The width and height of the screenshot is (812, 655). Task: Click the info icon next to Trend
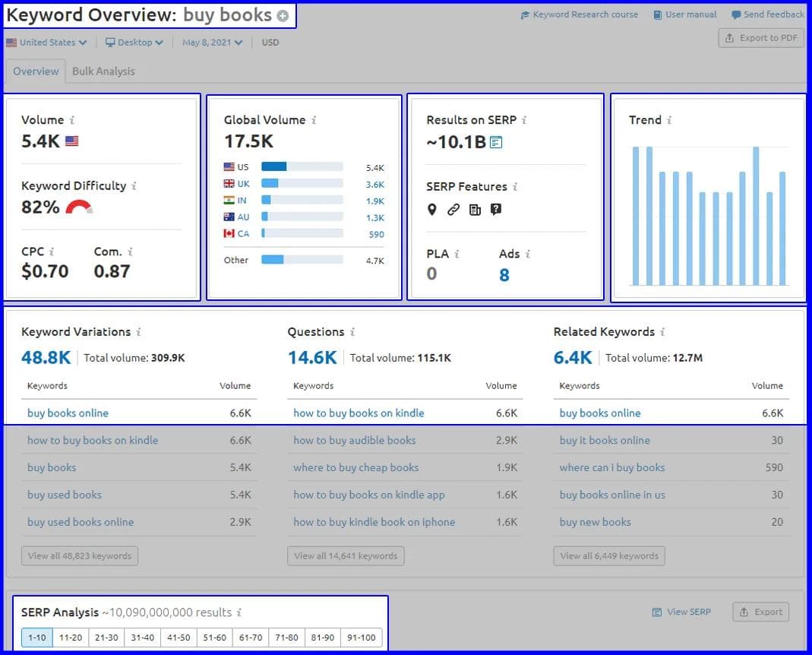pyautogui.click(x=669, y=120)
